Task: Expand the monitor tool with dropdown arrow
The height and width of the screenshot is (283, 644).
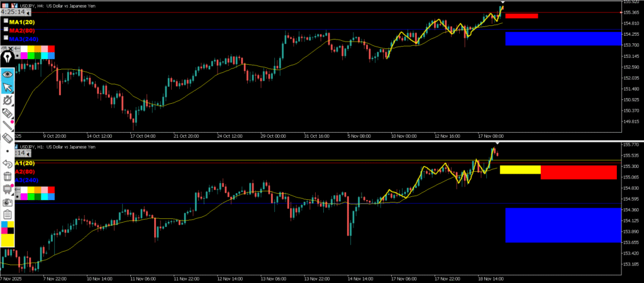Action: coord(8,189)
